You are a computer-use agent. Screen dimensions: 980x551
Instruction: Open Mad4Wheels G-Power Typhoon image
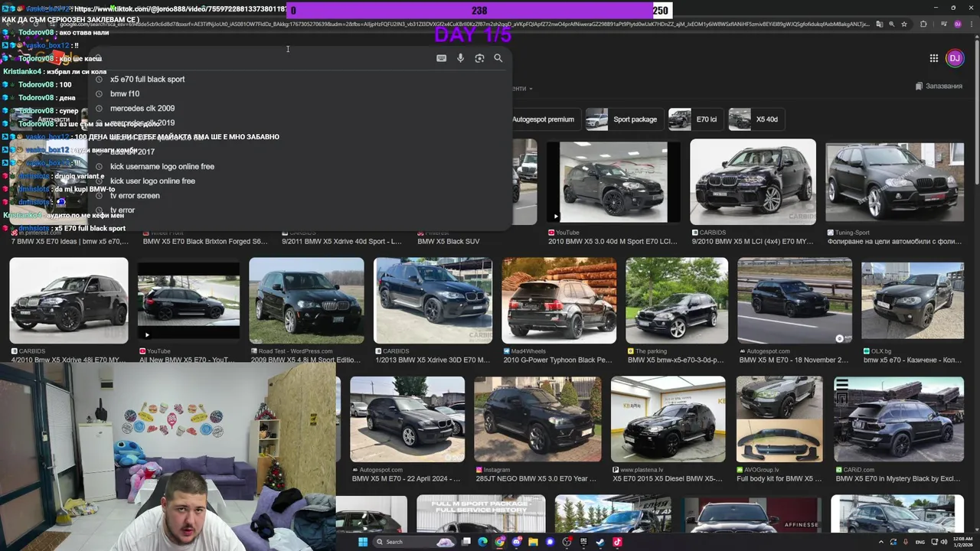(559, 300)
